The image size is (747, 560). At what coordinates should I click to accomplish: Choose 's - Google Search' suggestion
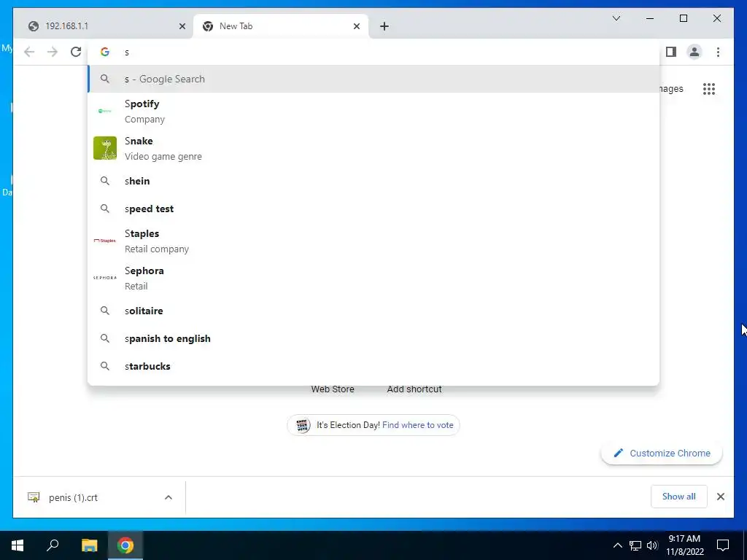point(373,79)
